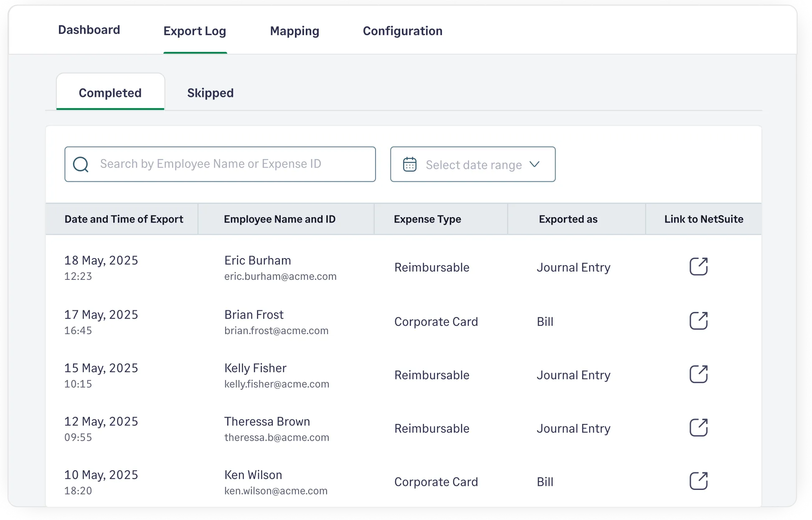812x520 pixels.
Task: Open the Dashboard tab
Action: 89,30
